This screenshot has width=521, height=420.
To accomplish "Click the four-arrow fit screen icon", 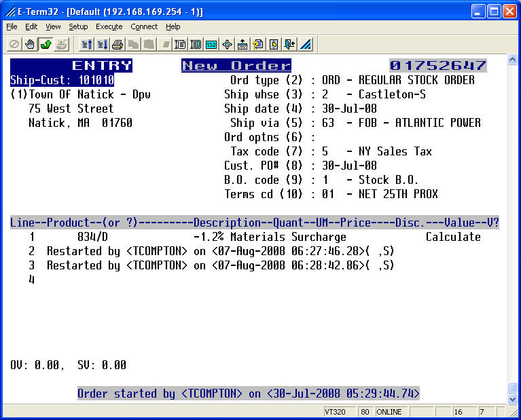I will pos(227,44).
